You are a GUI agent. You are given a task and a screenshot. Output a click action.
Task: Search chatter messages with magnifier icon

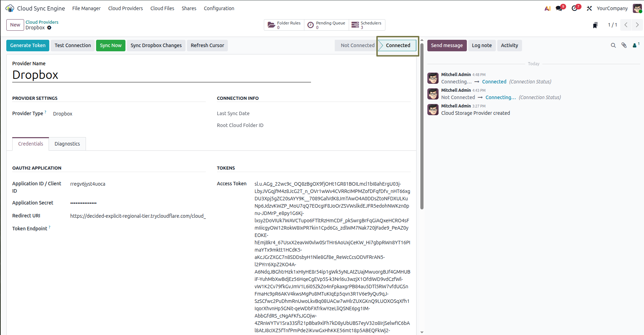click(613, 45)
